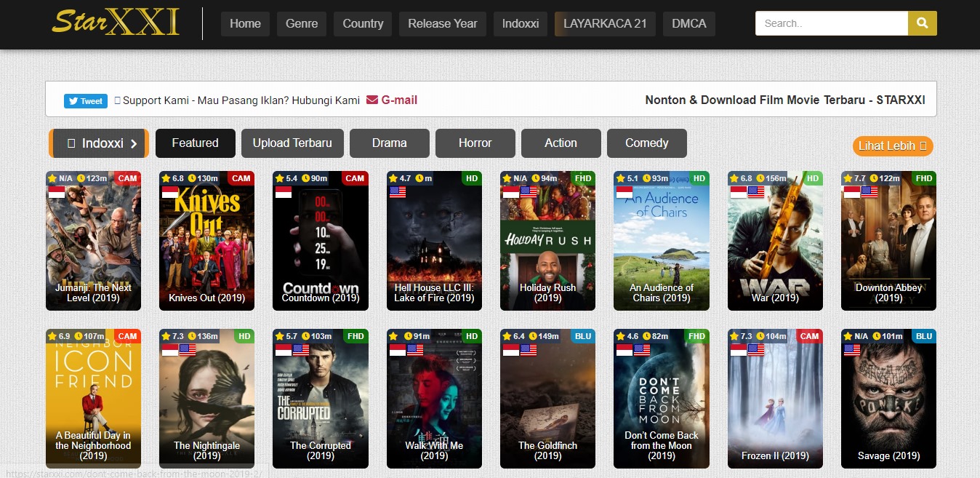Click the 149m clock on The Goldfinch
The image size is (980, 478).
click(545, 336)
